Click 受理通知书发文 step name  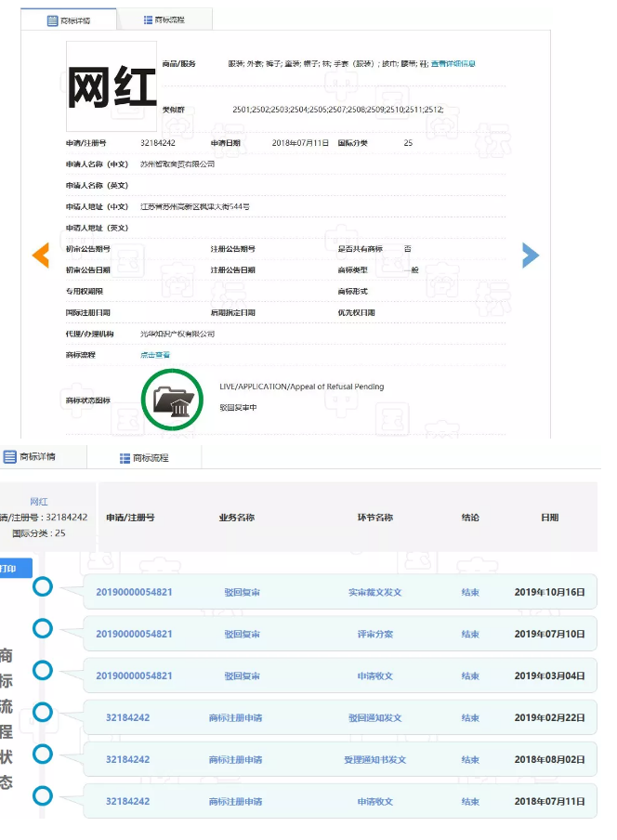[x=374, y=759]
